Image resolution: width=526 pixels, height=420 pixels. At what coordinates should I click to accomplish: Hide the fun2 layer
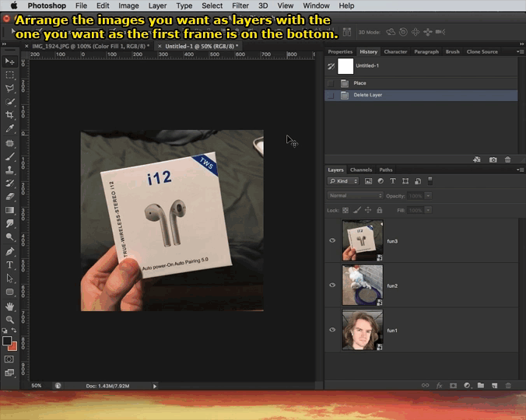point(332,285)
